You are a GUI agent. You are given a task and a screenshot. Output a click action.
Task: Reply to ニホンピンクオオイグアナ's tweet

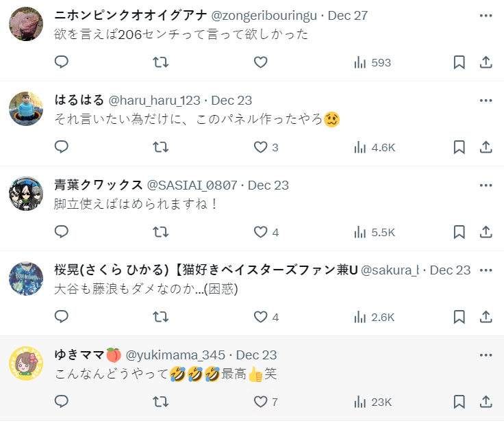pyautogui.click(x=62, y=62)
